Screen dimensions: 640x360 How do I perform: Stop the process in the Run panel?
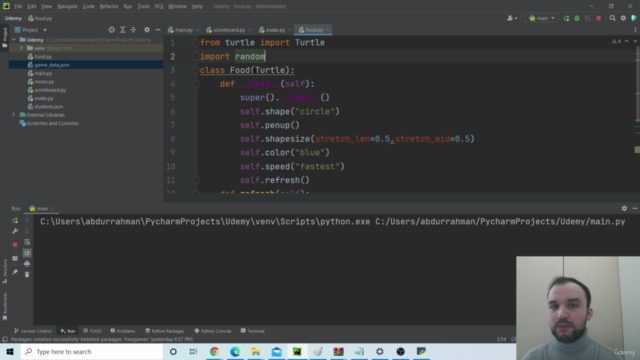coord(15,244)
